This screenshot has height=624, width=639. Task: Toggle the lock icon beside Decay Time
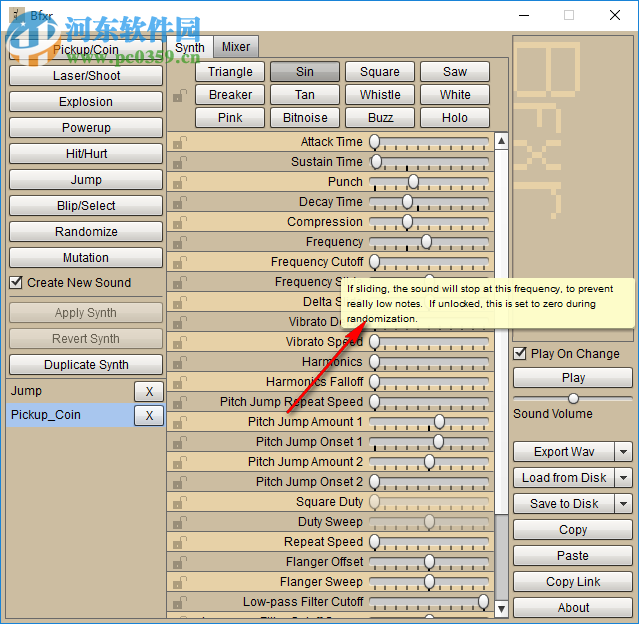179,202
